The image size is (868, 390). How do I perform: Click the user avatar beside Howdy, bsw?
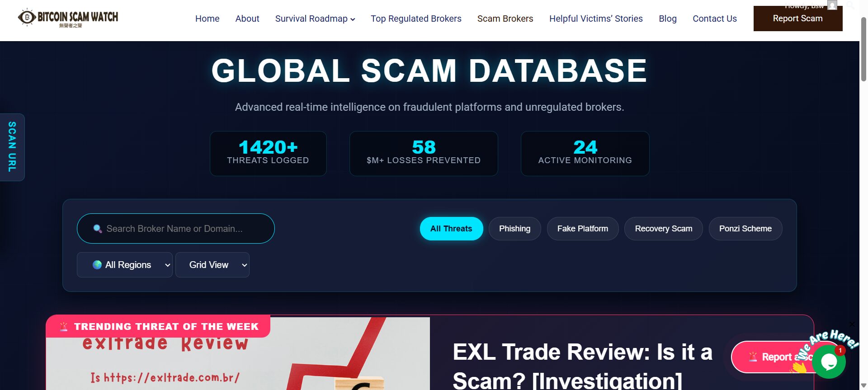[832, 5]
